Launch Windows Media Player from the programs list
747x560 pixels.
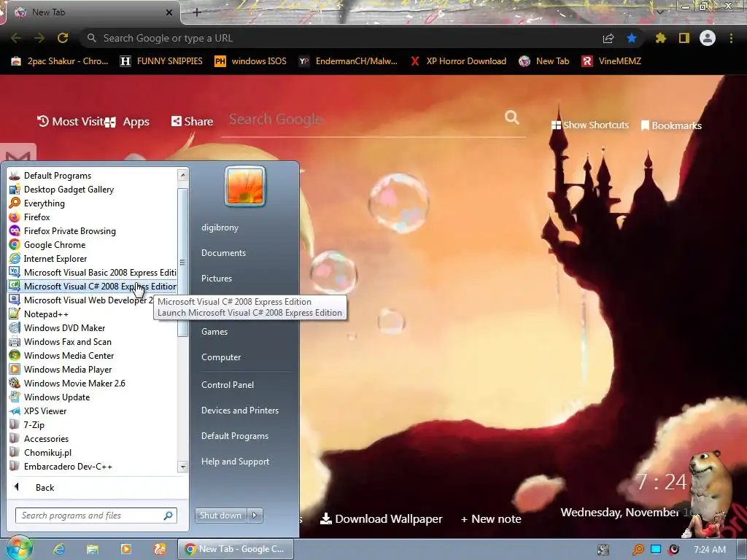93,370
